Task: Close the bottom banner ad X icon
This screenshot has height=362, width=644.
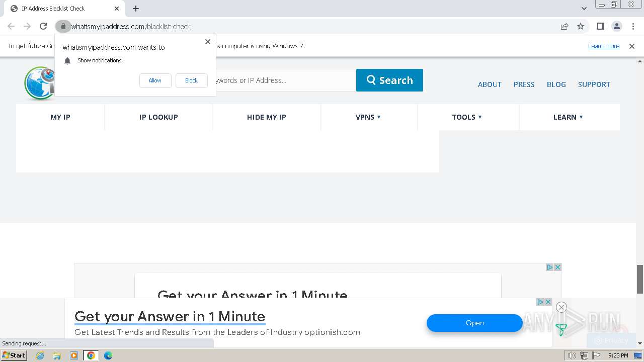Action: click(548, 302)
